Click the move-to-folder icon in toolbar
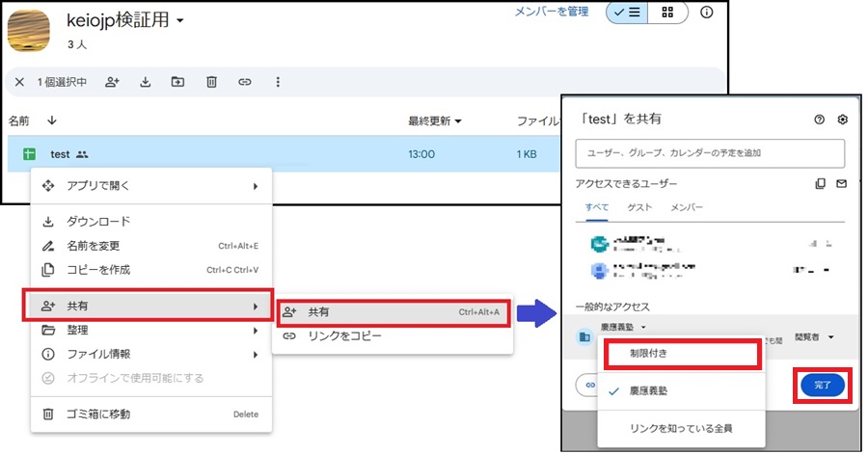Image resolution: width=868 pixels, height=454 pixels. click(177, 82)
